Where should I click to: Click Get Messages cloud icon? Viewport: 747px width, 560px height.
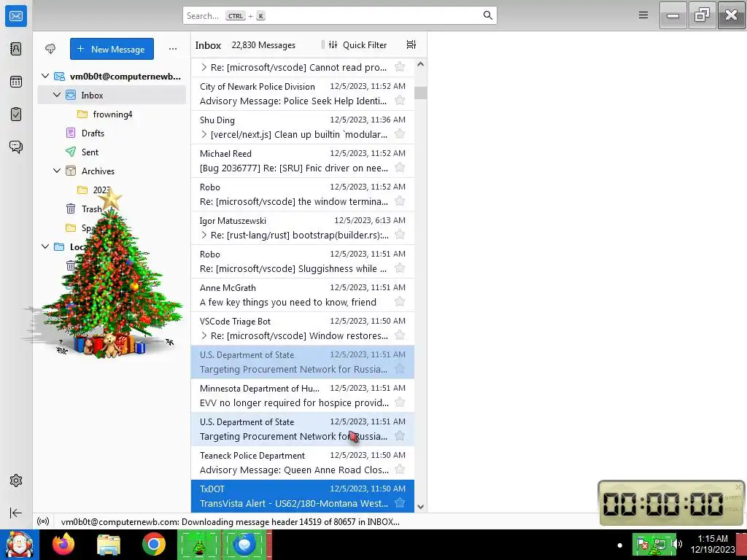[50, 49]
